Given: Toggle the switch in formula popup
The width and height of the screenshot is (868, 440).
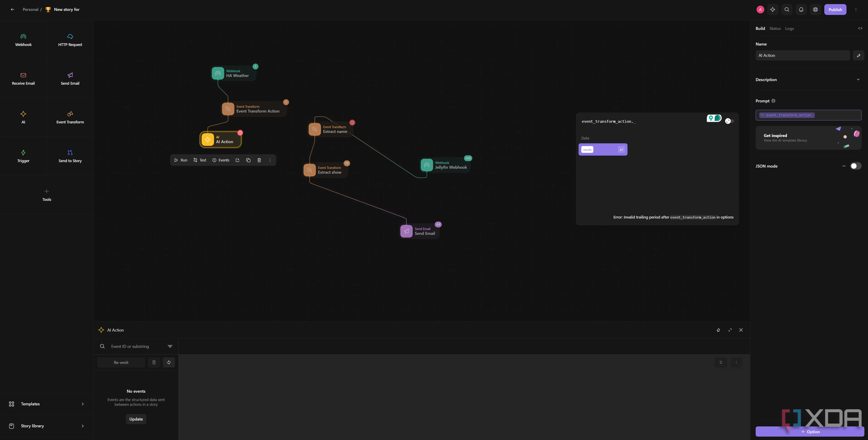Looking at the screenshot, I should [x=729, y=121].
